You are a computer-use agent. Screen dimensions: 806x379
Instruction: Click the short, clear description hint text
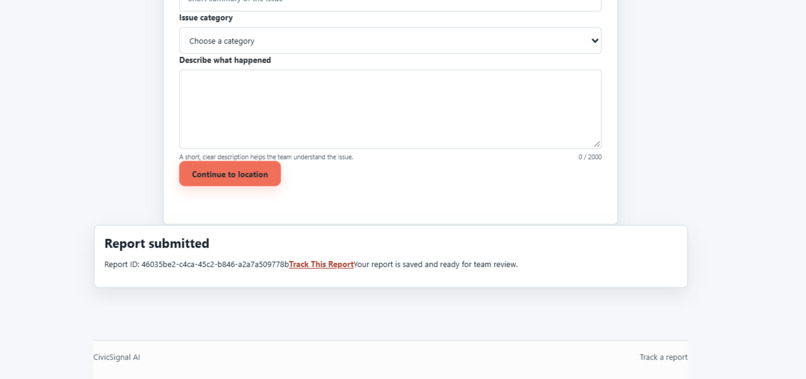(x=266, y=157)
